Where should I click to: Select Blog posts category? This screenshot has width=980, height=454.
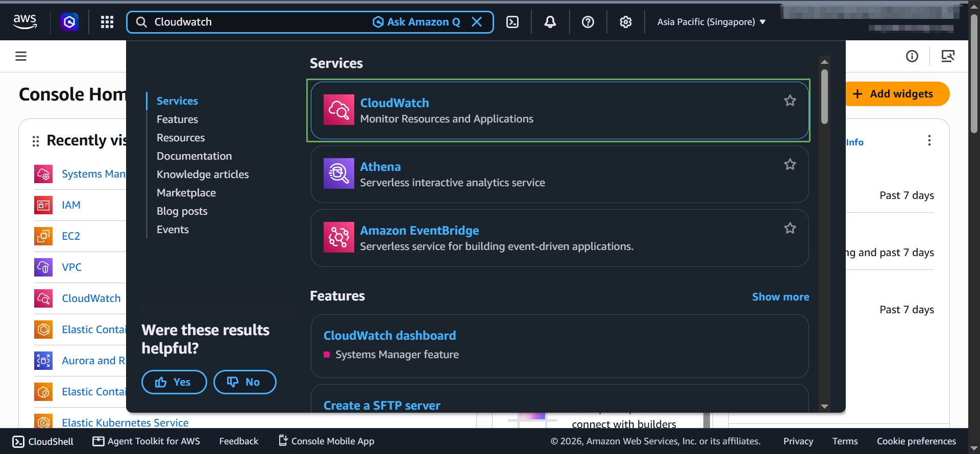(x=182, y=211)
